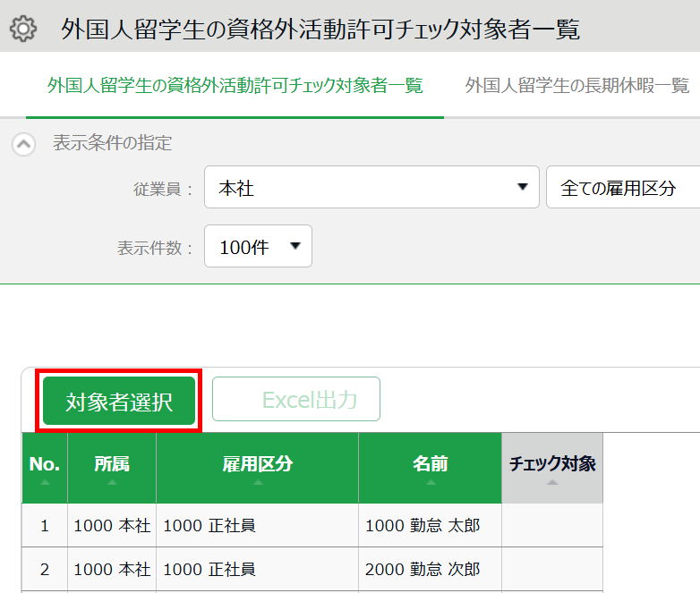The image size is (700, 593).
Task: Click 1000 本社 in row 2
Action: (112, 570)
